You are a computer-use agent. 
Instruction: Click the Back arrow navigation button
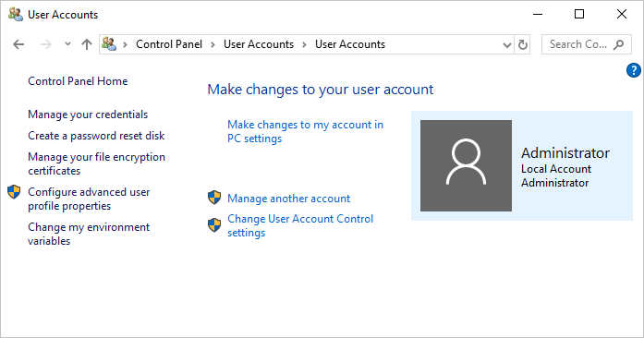tap(18, 44)
